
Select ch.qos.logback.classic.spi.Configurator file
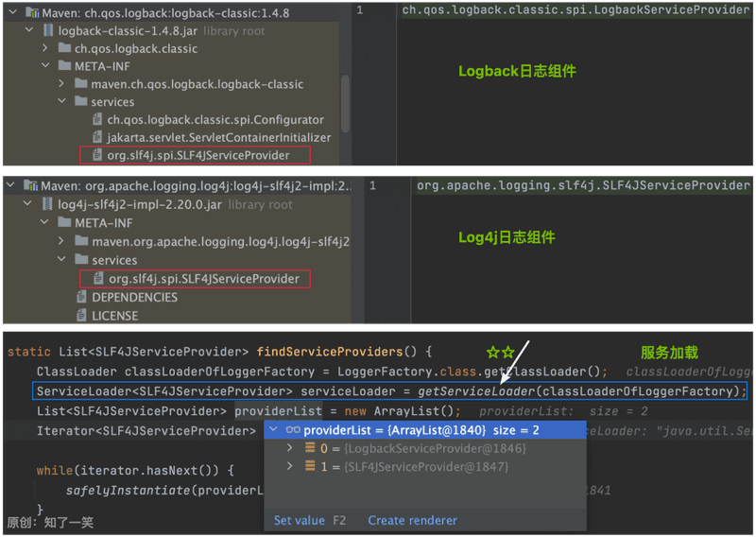pyautogui.click(x=215, y=120)
